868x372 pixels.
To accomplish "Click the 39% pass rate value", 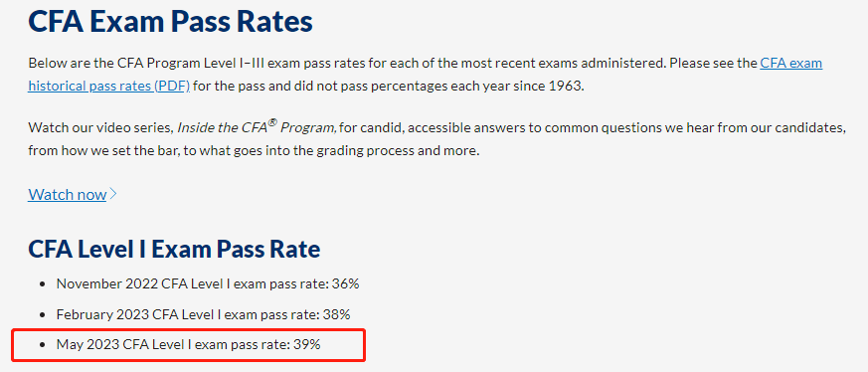I will pos(308,344).
